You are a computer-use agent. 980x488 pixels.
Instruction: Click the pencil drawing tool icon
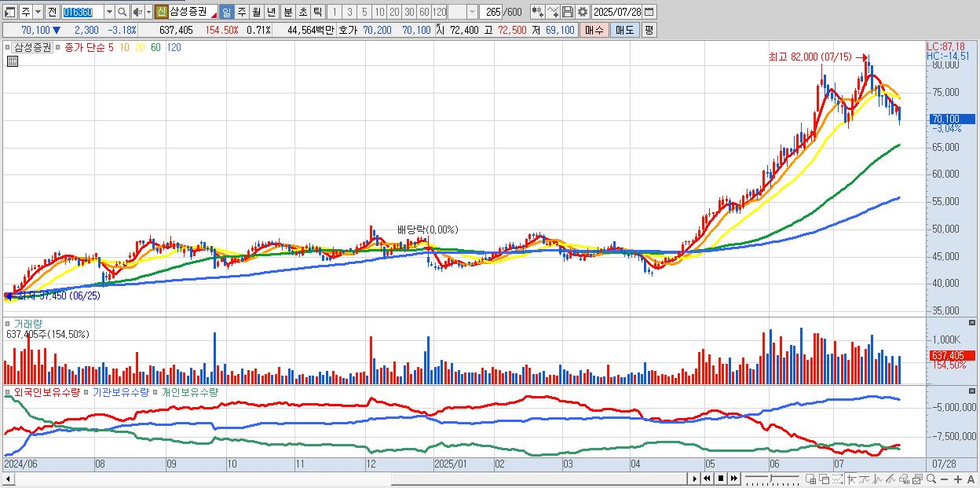[890, 479]
